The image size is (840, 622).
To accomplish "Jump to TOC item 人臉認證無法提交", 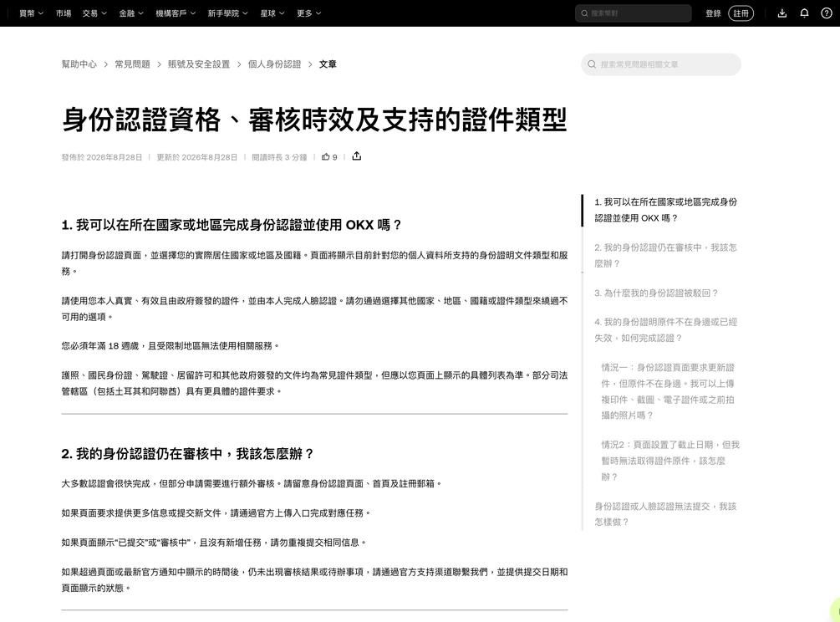I will (x=666, y=514).
